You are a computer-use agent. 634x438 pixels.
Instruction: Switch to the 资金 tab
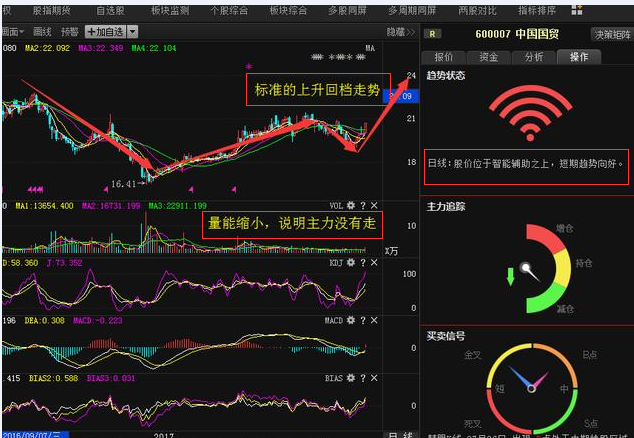coord(488,57)
